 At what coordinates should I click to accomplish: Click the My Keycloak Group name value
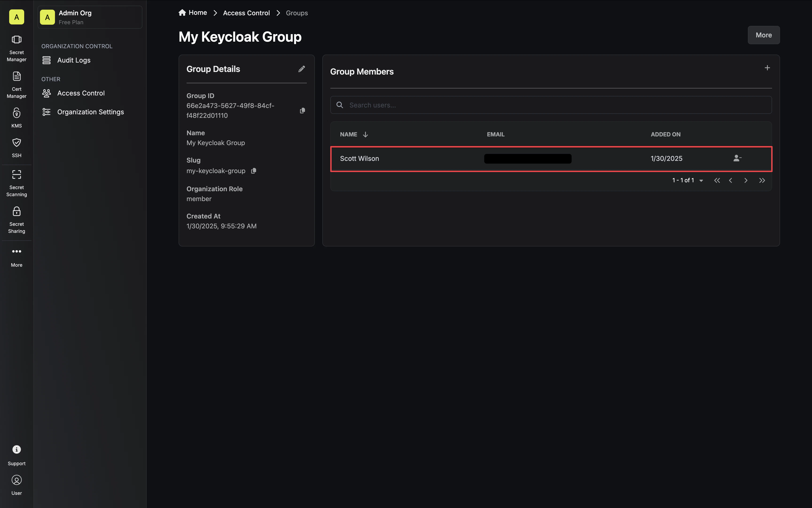coord(216,143)
